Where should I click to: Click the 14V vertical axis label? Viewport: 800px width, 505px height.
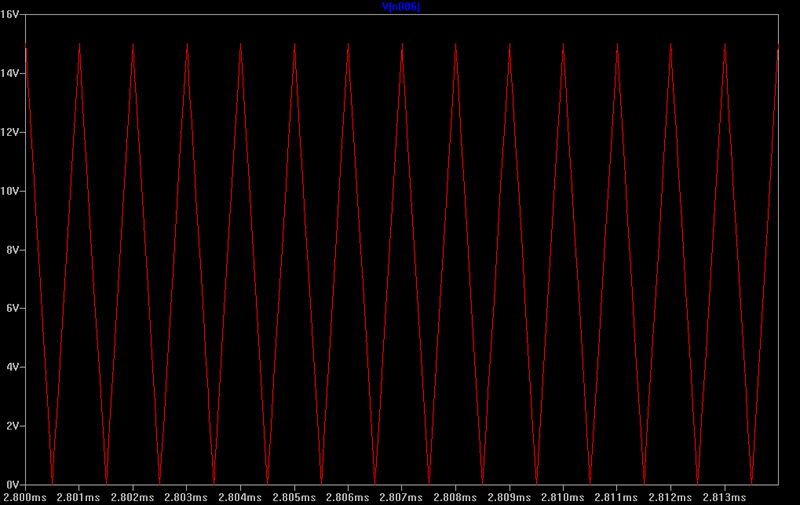[x=11, y=74]
